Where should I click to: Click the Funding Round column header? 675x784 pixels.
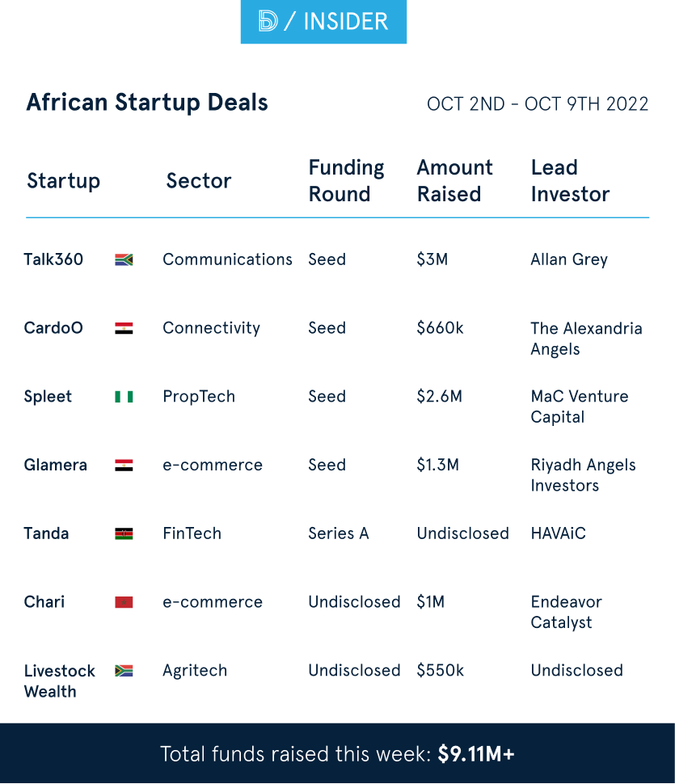pos(346,181)
